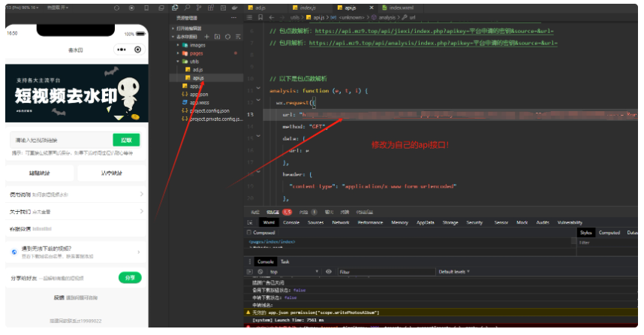The image size is (644, 335).
Task: Click the clear console icon
Action: tap(260, 271)
